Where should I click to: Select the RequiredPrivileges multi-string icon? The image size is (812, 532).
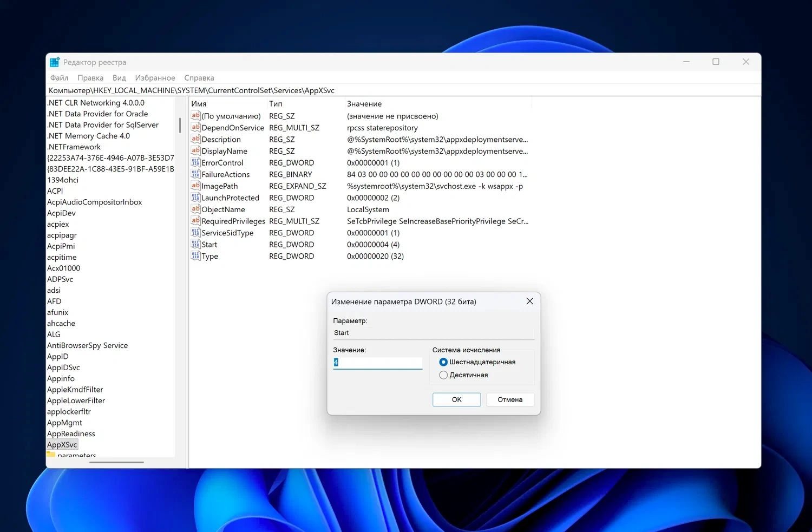coord(195,221)
